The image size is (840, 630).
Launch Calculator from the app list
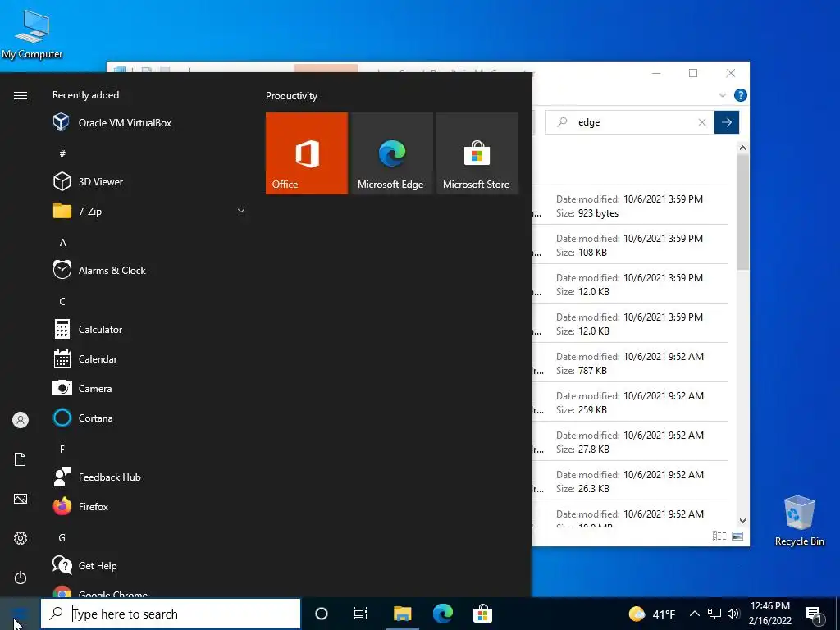point(88,330)
